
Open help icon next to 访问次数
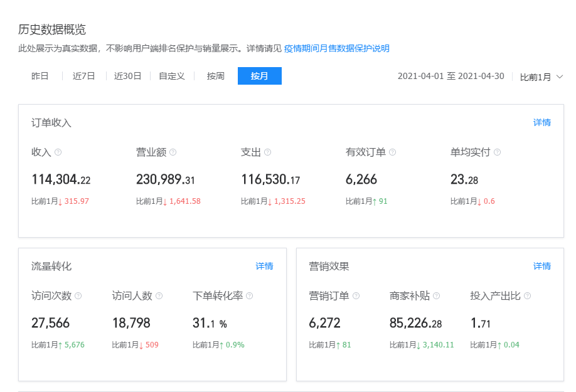click(78, 295)
